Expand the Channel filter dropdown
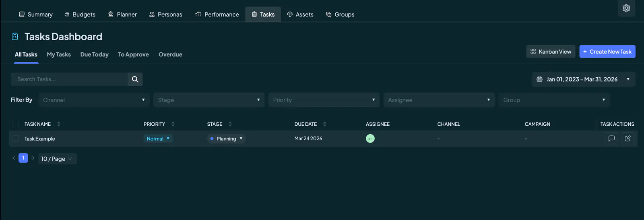Viewport: 644px width, 220px height. pos(94,100)
